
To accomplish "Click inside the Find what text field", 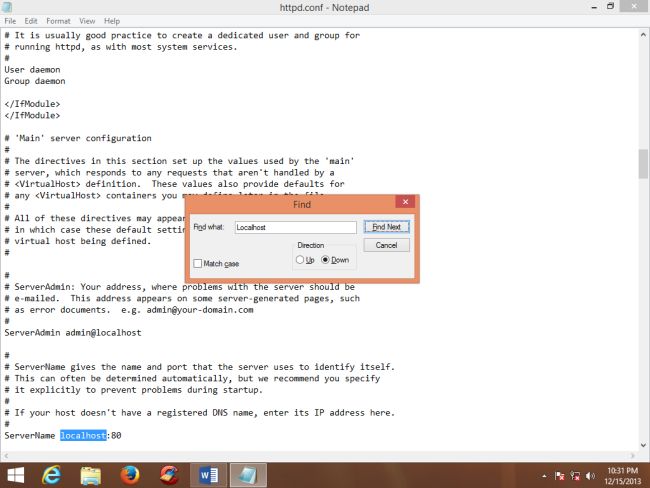I will click(x=296, y=227).
